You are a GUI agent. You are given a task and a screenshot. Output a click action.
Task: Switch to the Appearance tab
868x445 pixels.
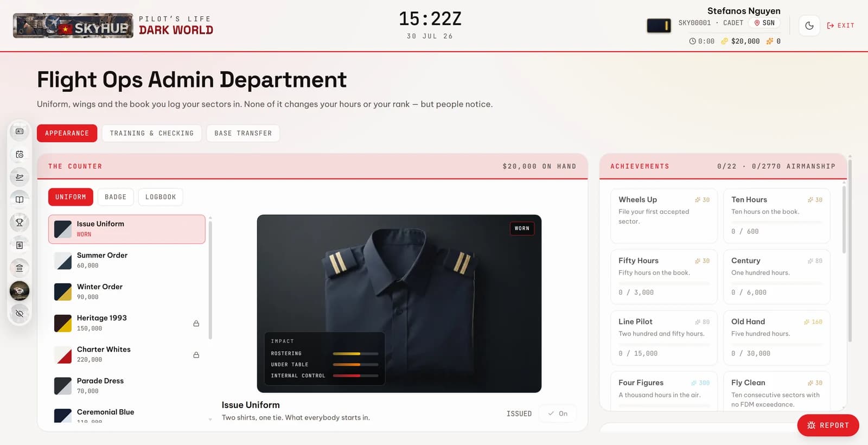[67, 133]
